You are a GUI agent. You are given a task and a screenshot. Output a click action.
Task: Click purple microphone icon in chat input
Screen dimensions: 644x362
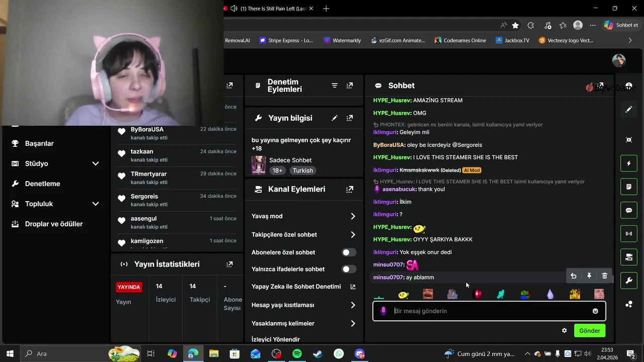click(383, 311)
